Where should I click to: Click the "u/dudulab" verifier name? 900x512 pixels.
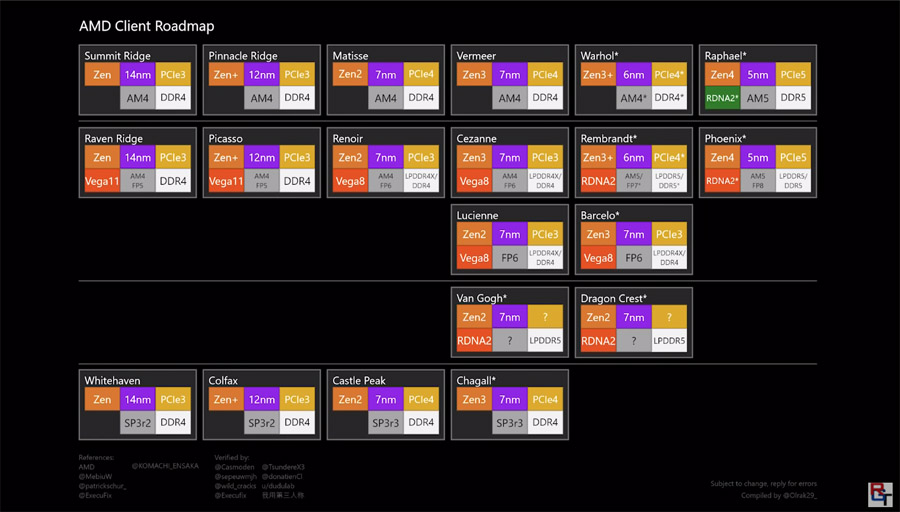pyautogui.click(x=278, y=486)
